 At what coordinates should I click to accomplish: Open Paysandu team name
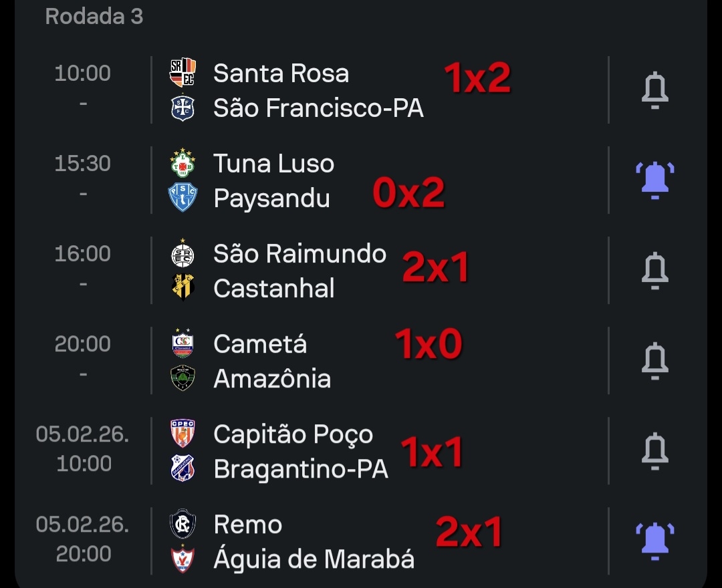pyautogui.click(x=271, y=198)
